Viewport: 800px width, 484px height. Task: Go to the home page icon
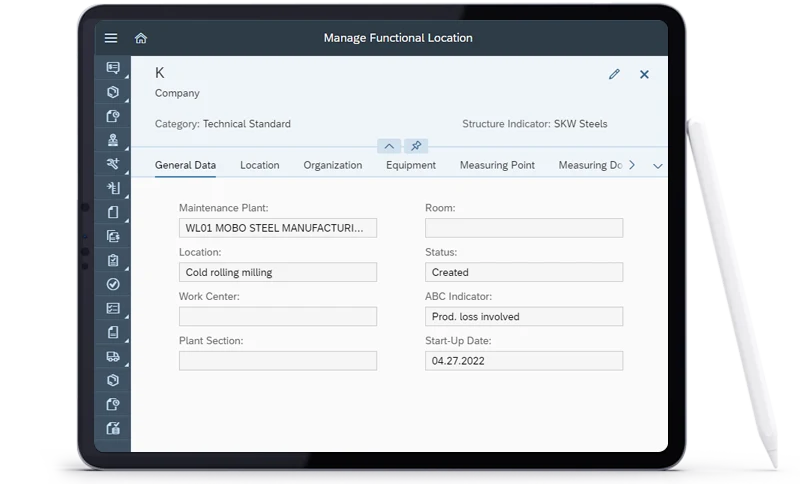tap(141, 38)
